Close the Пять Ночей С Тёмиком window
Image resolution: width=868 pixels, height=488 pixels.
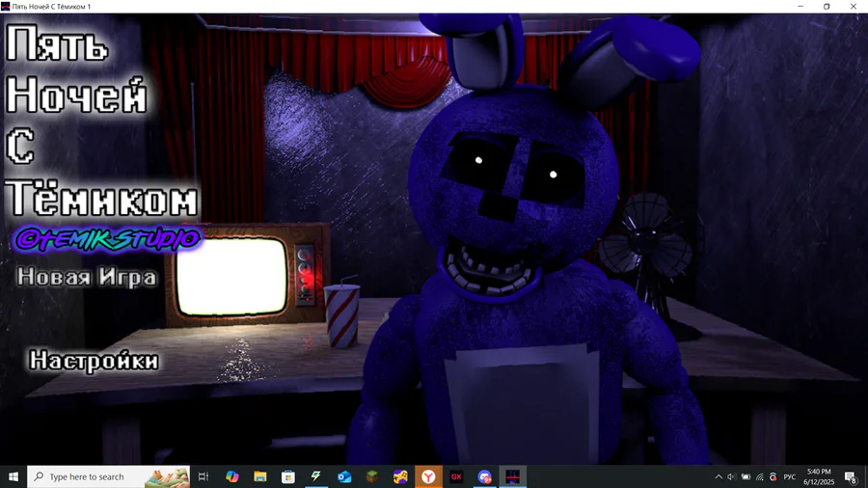point(854,6)
